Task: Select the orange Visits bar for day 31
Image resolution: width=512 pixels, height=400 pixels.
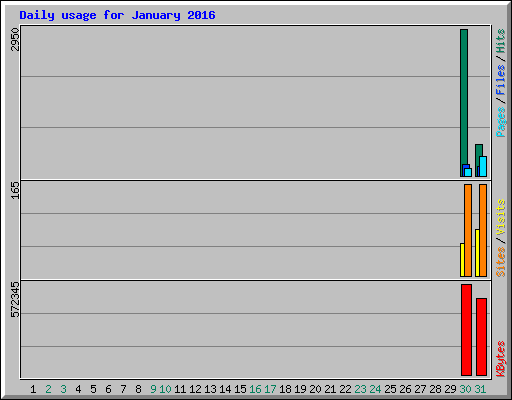Action: tap(483, 230)
